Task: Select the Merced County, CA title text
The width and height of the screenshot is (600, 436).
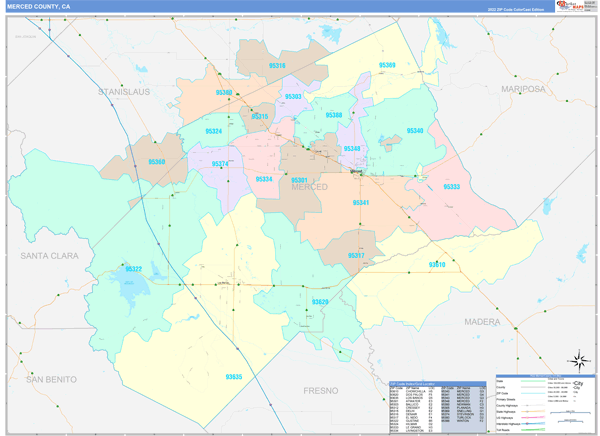Action: click(38, 6)
